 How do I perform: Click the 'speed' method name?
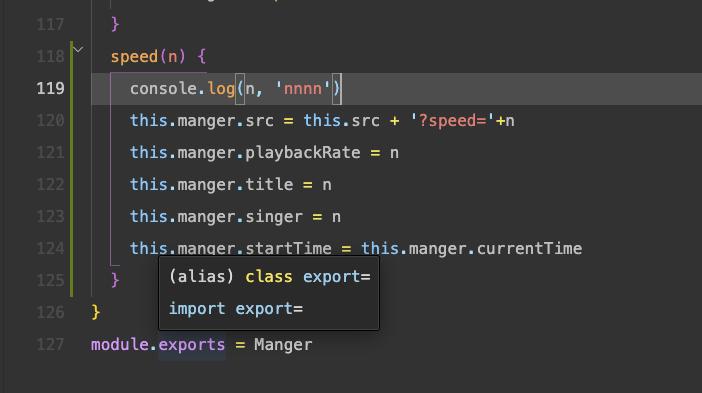(134, 57)
